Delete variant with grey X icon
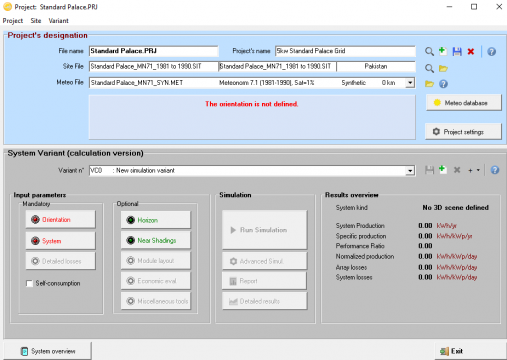Viewport: 507px width, 360px height. [x=457, y=170]
